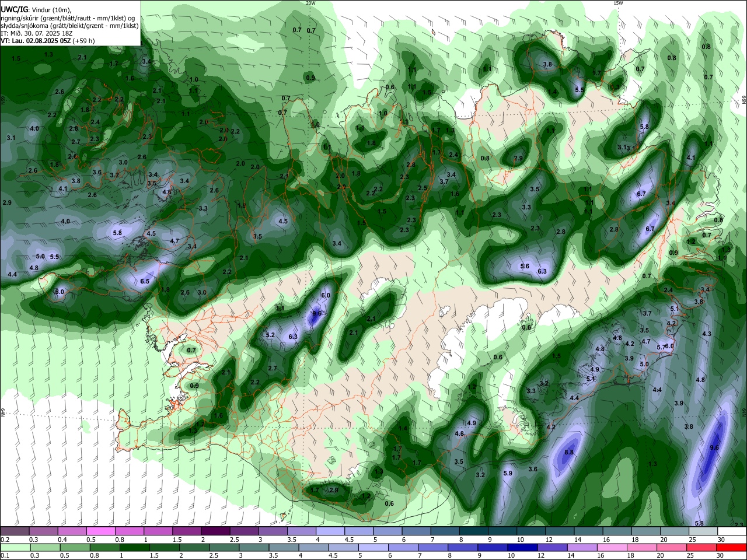Pick the top-row legend swatch between 0.2 and 0.3
747x560 pixels.
click(x=15, y=531)
